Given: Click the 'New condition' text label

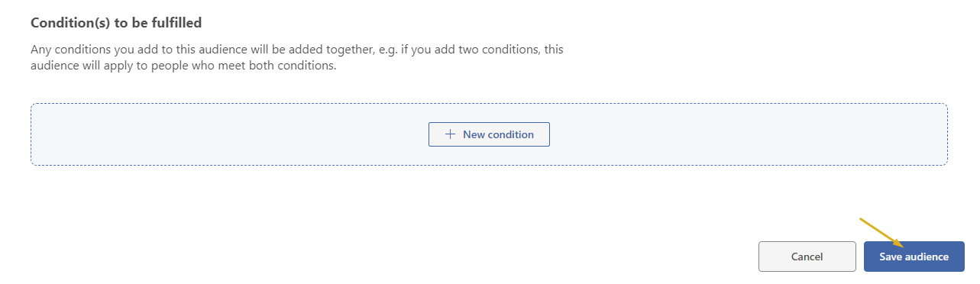Looking at the screenshot, I should click(x=498, y=134).
